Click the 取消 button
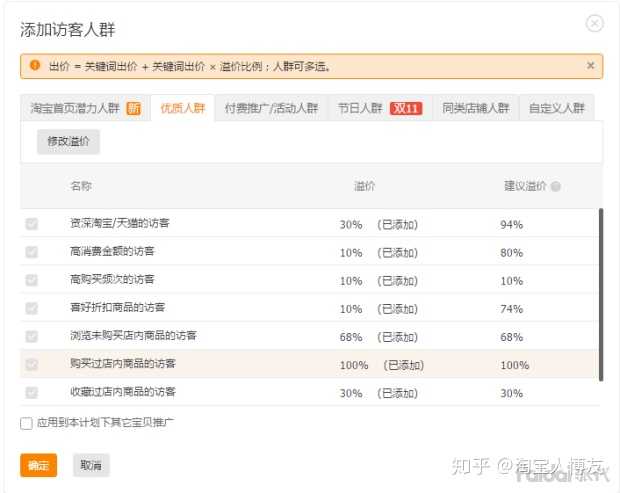Viewport: 620px width, 493px height. coord(91,465)
